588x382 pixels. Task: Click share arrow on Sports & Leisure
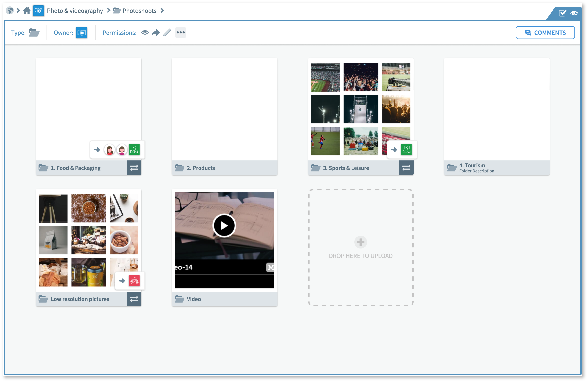(x=394, y=150)
